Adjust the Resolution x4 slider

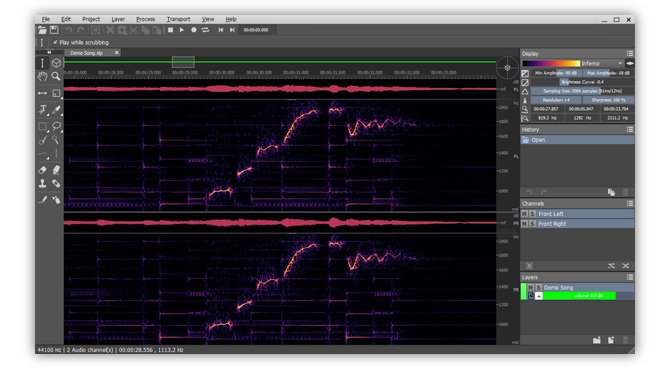tap(555, 100)
